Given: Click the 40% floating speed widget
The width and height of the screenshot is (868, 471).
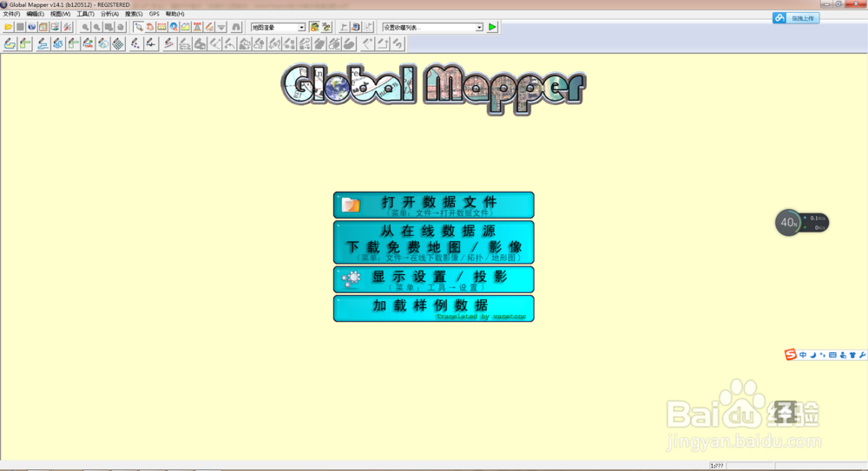Looking at the screenshot, I should (x=801, y=223).
